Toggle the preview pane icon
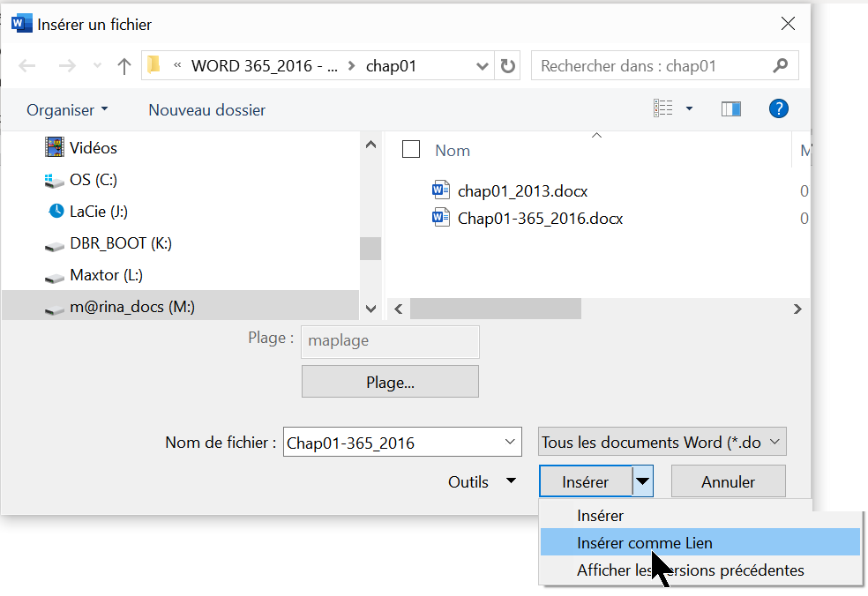This screenshot has height=596, width=868. pyautogui.click(x=730, y=109)
